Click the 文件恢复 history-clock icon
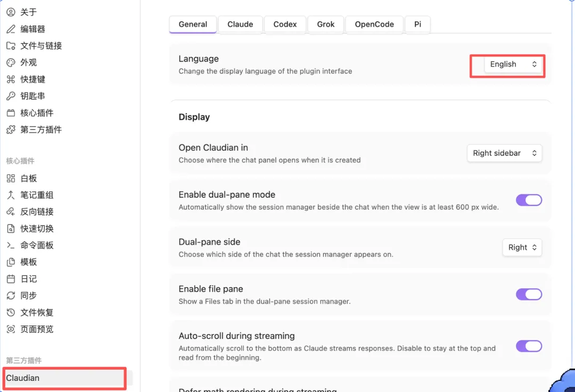The width and height of the screenshot is (575, 392). tap(11, 313)
